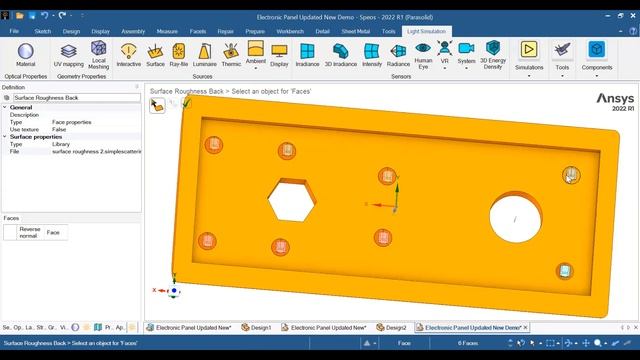Open the VR dropdown arrow

(x=444, y=68)
